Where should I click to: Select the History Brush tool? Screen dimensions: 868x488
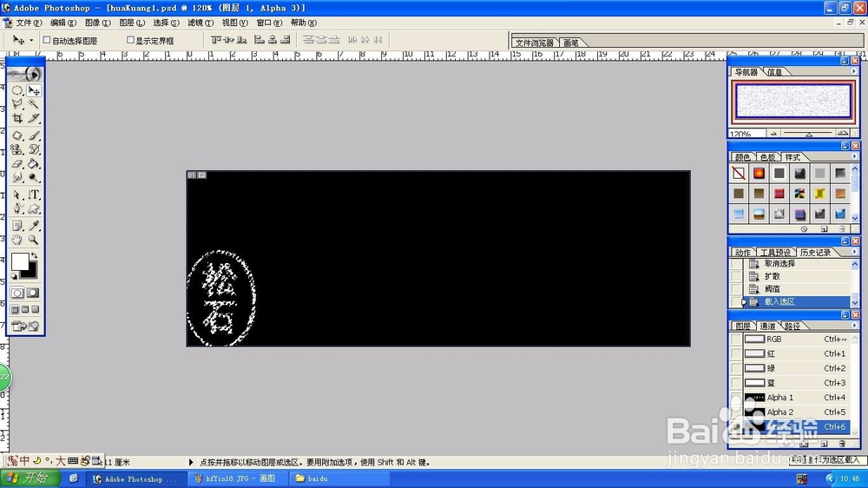pyautogui.click(x=34, y=149)
